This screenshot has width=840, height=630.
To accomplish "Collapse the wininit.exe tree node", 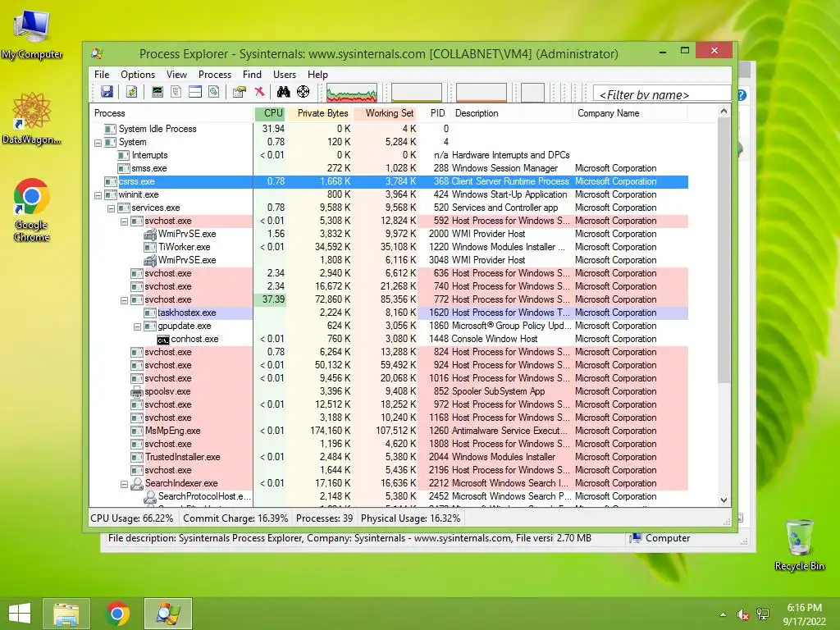I will pyautogui.click(x=98, y=195).
